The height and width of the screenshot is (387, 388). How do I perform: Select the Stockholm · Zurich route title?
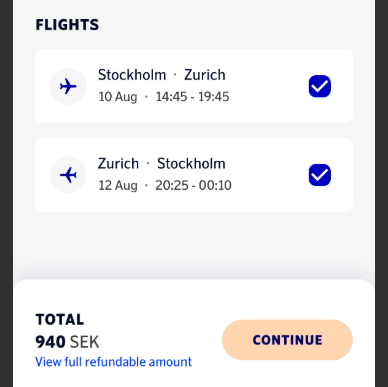pos(162,75)
